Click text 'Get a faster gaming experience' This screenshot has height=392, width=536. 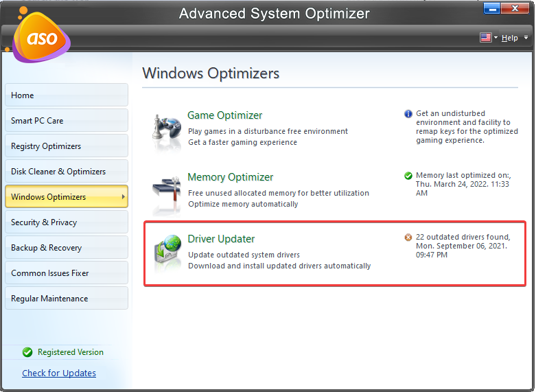coord(243,142)
